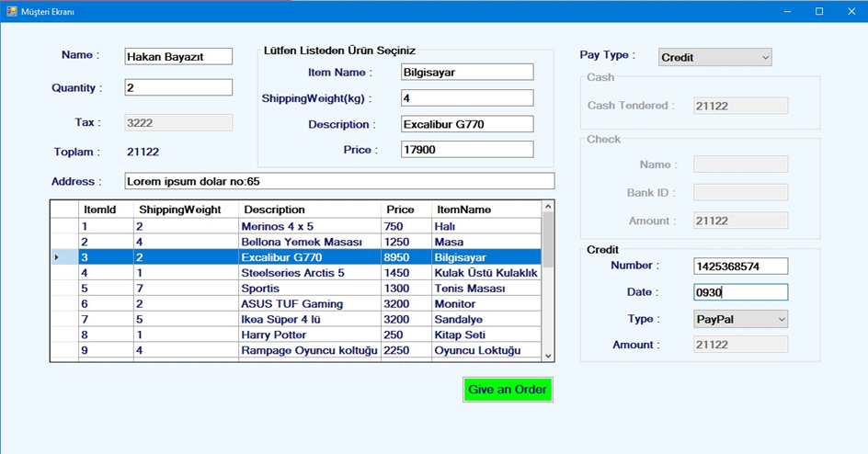The height and width of the screenshot is (454, 868).
Task: Click the price cell 8950
Action: click(406, 257)
